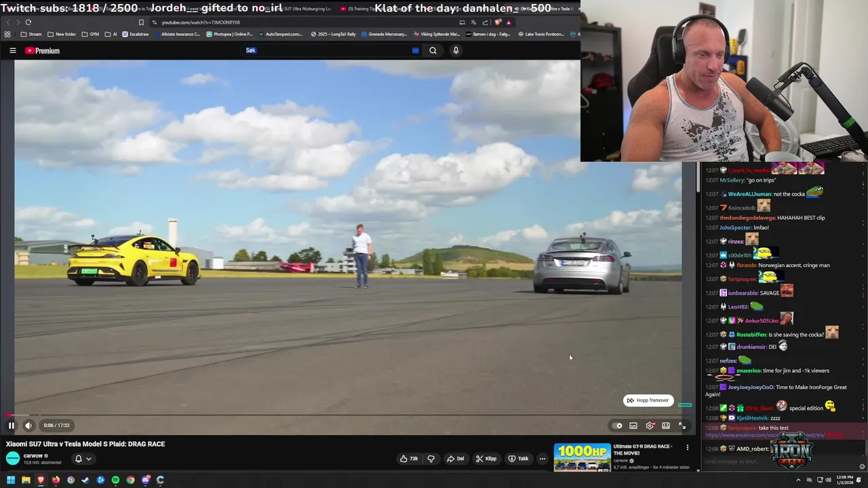This screenshot has height=488, width=868.
Task: Open Ultimate GT-R DRAG RACE video title
Action: pyautogui.click(x=642, y=451)
